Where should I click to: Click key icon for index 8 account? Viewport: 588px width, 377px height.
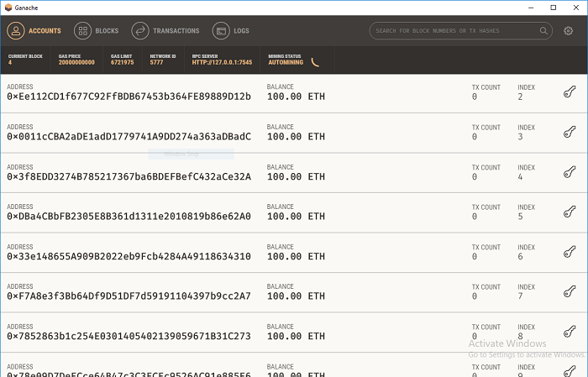(x=570, y=332)
